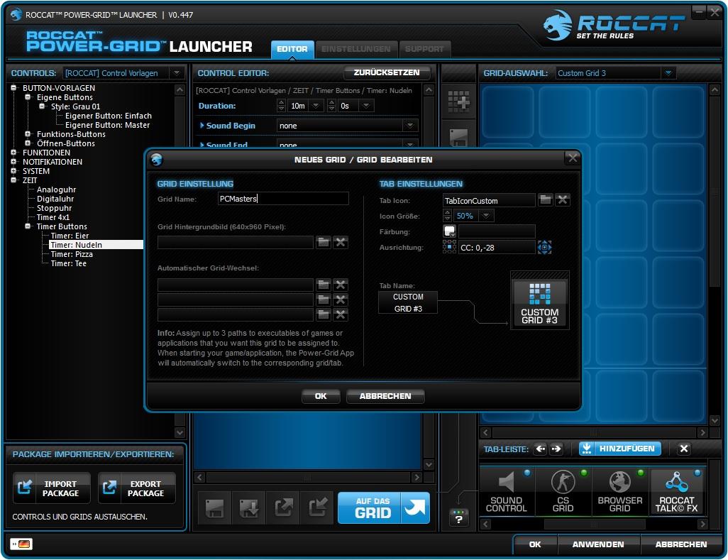Viewport: 728px width, 560px height.
Task: Click ABBRECHEN in the Grid bearbeiten dialog
Action: 385,396
